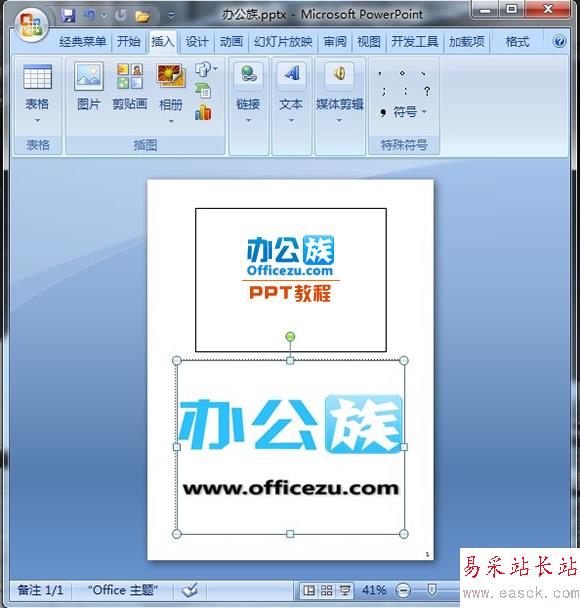Insert a SmartArt graphic
The height and width of the screenshot is (608, 580).
click(203, 91)
